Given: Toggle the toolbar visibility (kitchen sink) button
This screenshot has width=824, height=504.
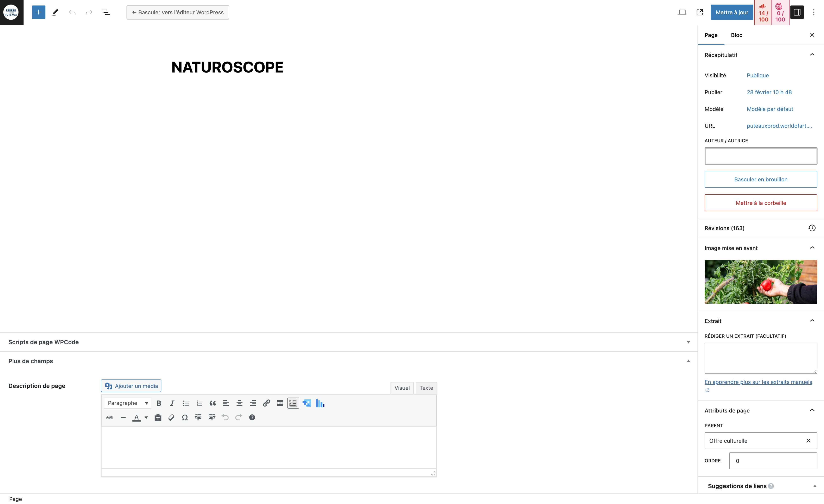Looking at the screenshot, I should 293,403.
